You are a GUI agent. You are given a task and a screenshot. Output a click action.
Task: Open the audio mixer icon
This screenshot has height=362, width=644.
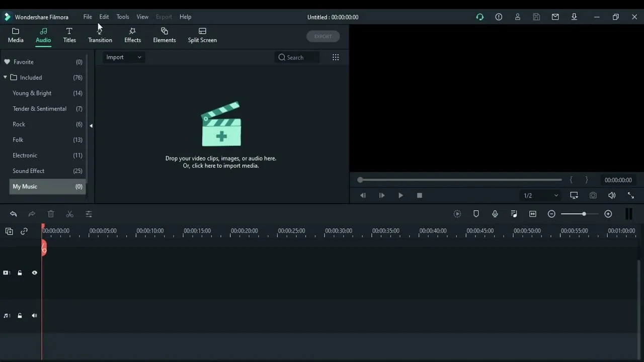tap(514, 214)
